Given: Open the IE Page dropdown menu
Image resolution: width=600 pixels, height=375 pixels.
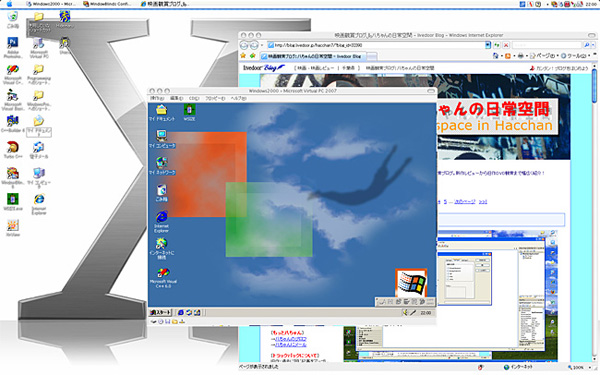Looking at the screenshot, I should tap(543, 56).
